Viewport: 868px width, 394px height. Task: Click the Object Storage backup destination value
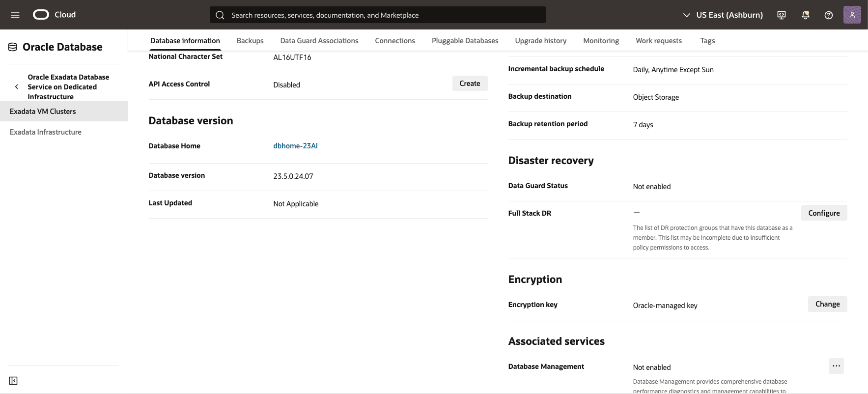[x=656, y=97]
